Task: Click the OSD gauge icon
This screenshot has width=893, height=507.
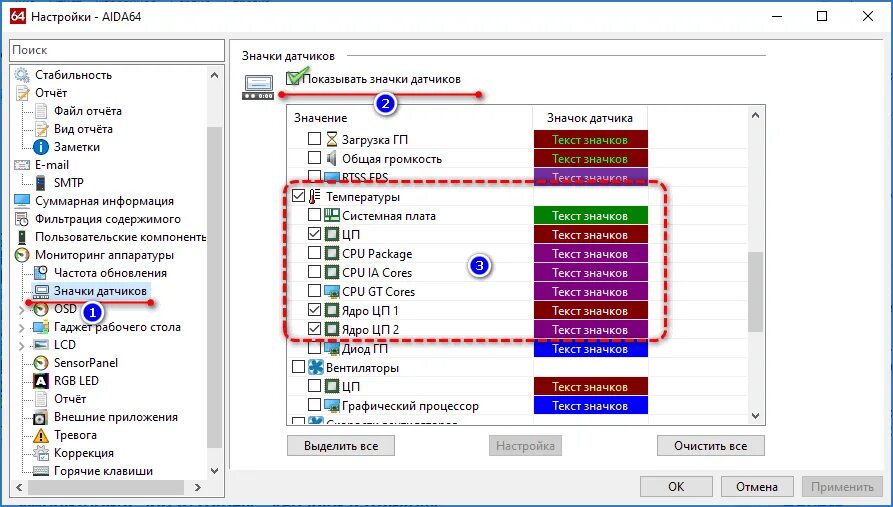Action: [41, 309]
